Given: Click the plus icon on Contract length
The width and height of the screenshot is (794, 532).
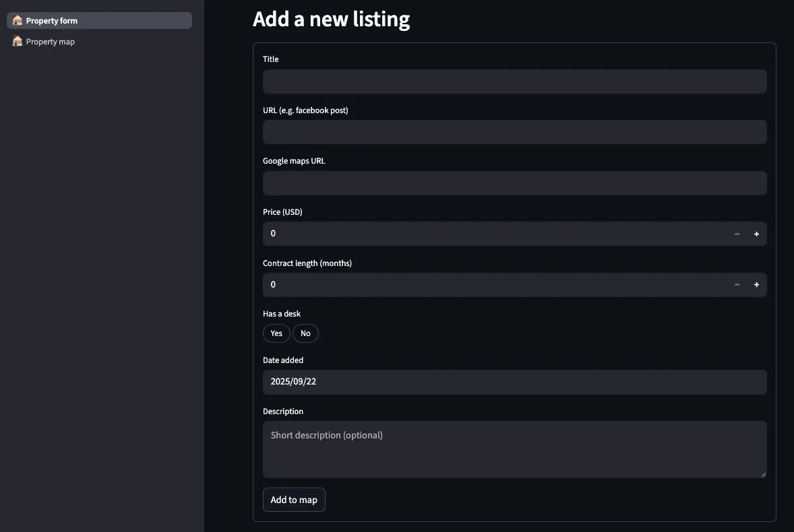Looking at the screenshot, I should click(x=756, y=284).
